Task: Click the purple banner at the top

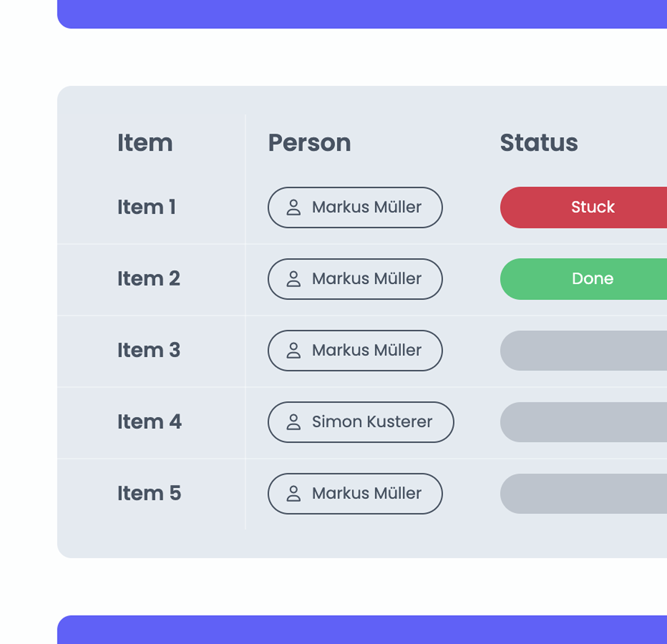Action: click(x=362, y=14)
